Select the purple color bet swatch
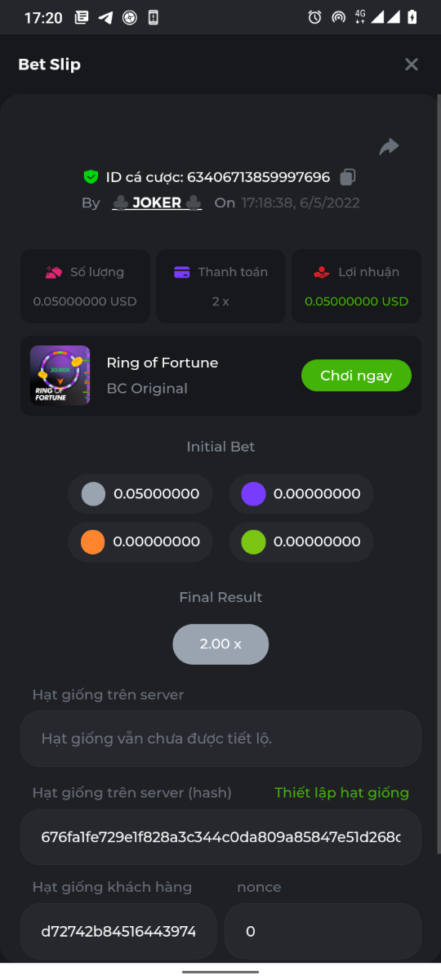441x980 pixels. point(253,493)
